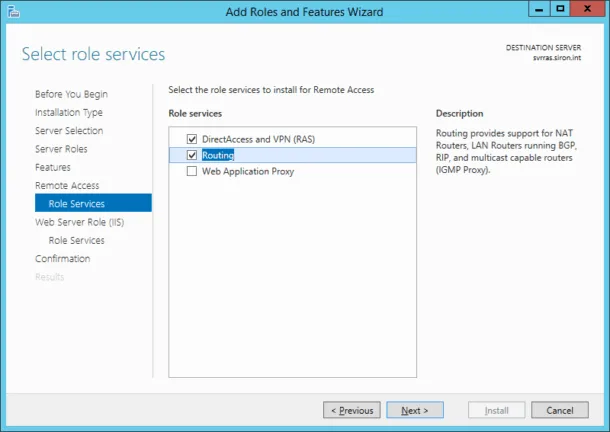Jump to the Confirmation page
Screen dimensions: 610x432
62,259
